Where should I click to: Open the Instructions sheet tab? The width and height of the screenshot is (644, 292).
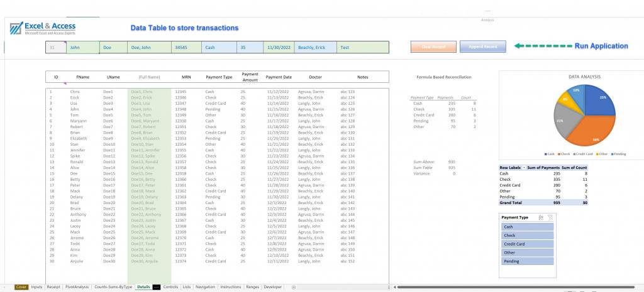[230, 287]
